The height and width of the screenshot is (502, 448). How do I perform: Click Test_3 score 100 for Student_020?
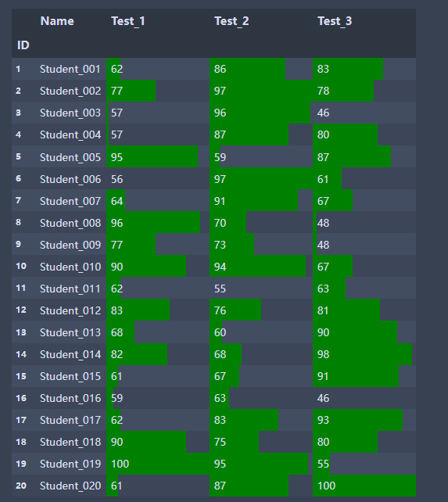click(364, 486)
